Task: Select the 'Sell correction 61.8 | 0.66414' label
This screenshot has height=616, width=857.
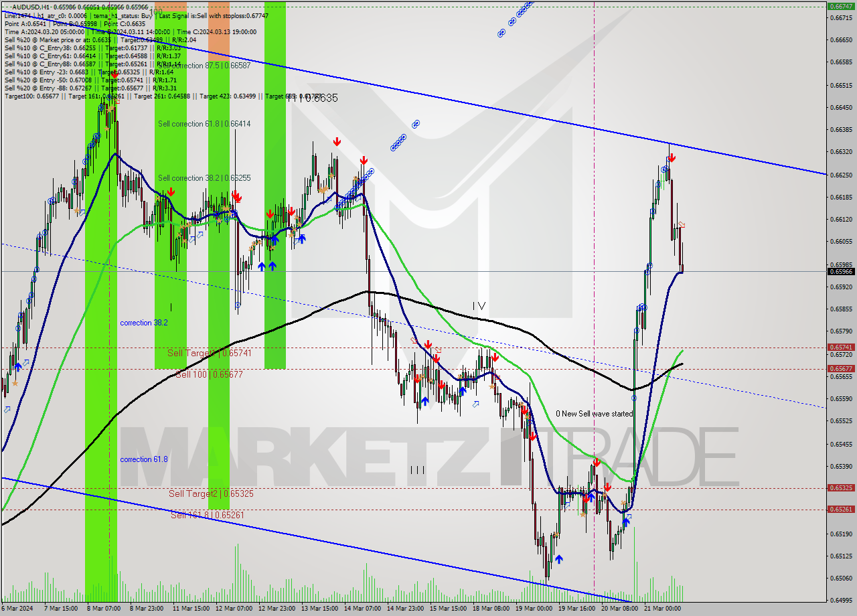Action: pos(204,124)
